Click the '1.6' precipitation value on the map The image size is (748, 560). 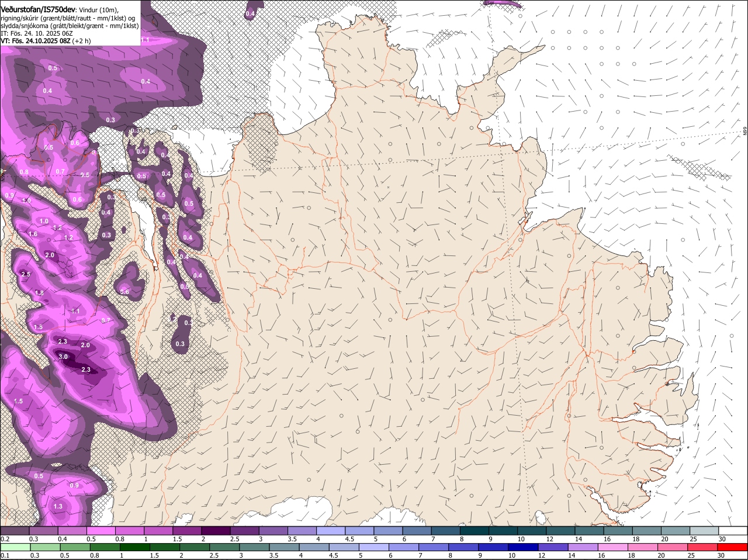(33, 234)
